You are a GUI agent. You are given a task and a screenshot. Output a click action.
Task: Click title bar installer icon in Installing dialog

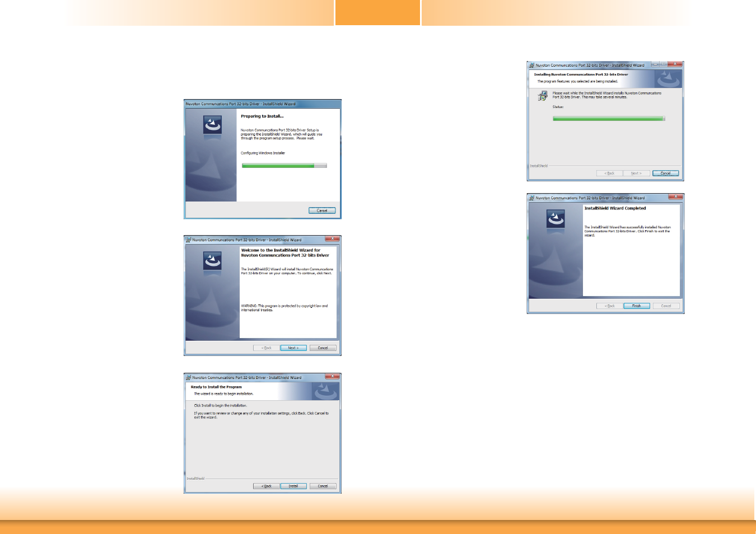(531, 65)
